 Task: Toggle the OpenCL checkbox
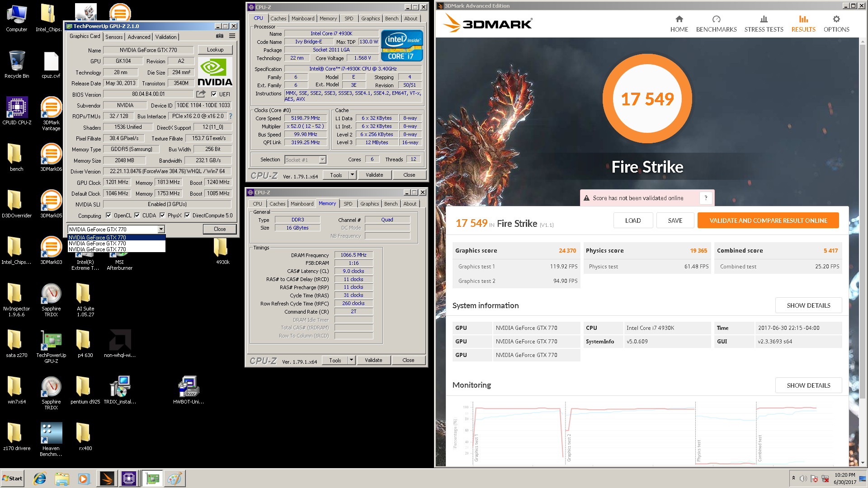(108, 216)
